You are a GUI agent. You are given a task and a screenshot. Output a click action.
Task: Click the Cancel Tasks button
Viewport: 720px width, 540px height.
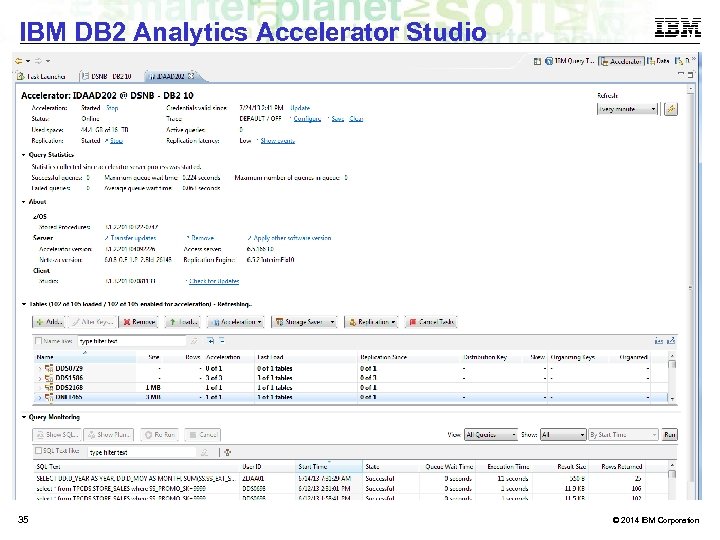[431, 322]
